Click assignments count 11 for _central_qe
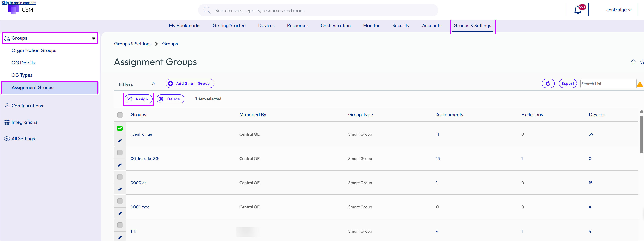This screenshot has height=241, width=644. 437,134
